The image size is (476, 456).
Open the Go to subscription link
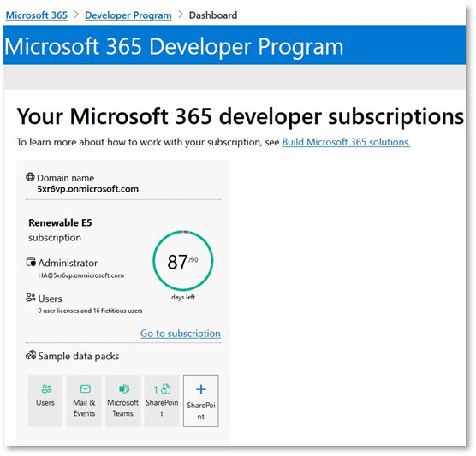(x=181, y=334)
